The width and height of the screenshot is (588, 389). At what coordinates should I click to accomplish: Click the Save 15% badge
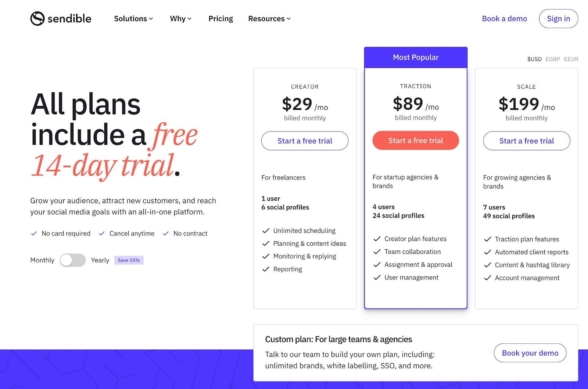pos(129,260)
